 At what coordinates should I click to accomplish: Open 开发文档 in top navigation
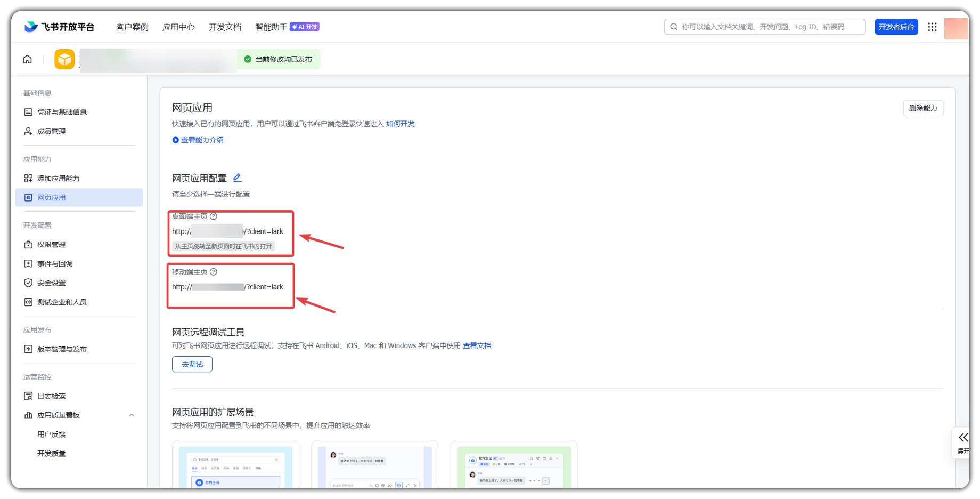click(x=225, y=27)
